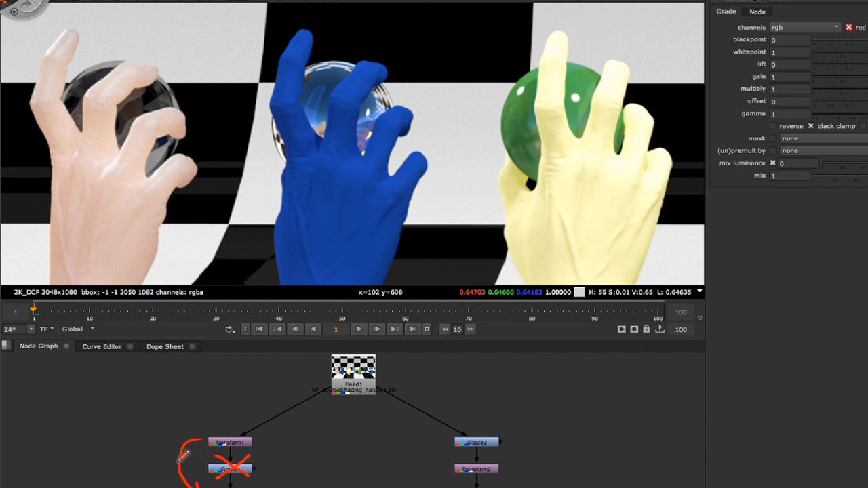The width and height of the screenshot is (868, 488).
Task: Close the Dope Sheet tab
Action: pos(193,346)
